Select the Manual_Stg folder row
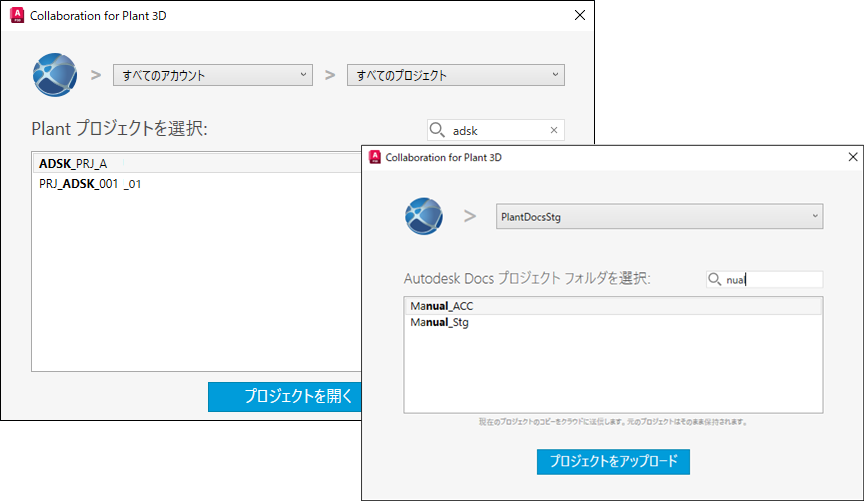 (613, 322)
